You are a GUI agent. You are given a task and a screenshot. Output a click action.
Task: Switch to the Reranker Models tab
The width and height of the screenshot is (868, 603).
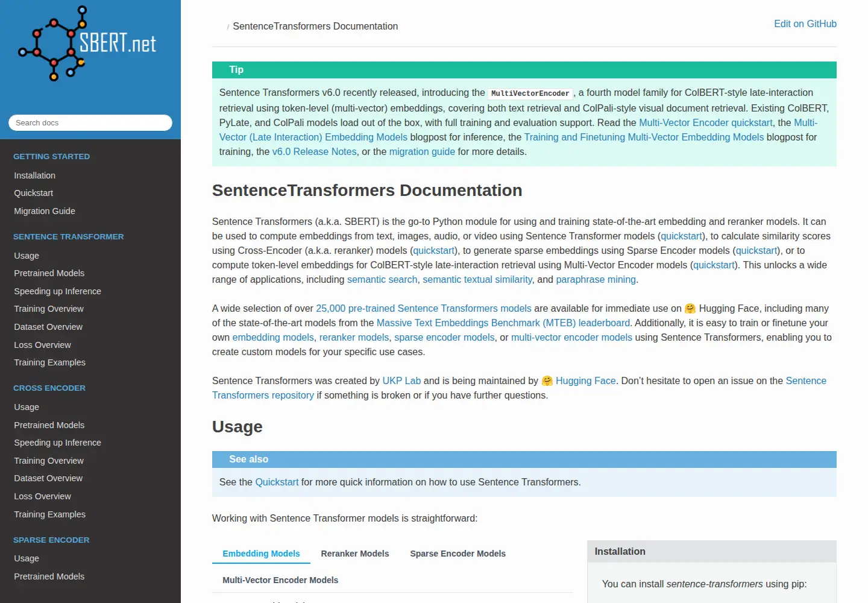point(355,554)
